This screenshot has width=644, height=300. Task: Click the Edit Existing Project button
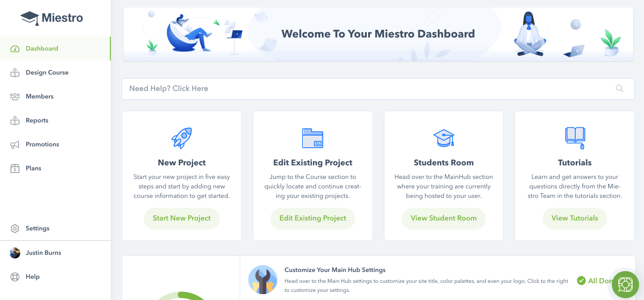(313, 218)
